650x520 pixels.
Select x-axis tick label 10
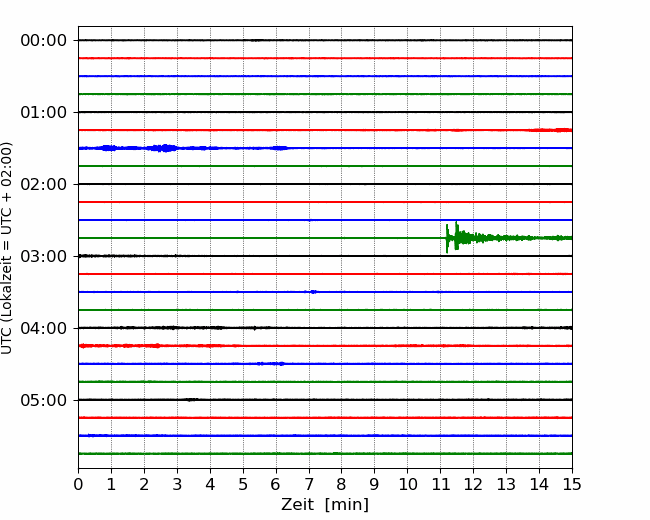click(407, 484)
